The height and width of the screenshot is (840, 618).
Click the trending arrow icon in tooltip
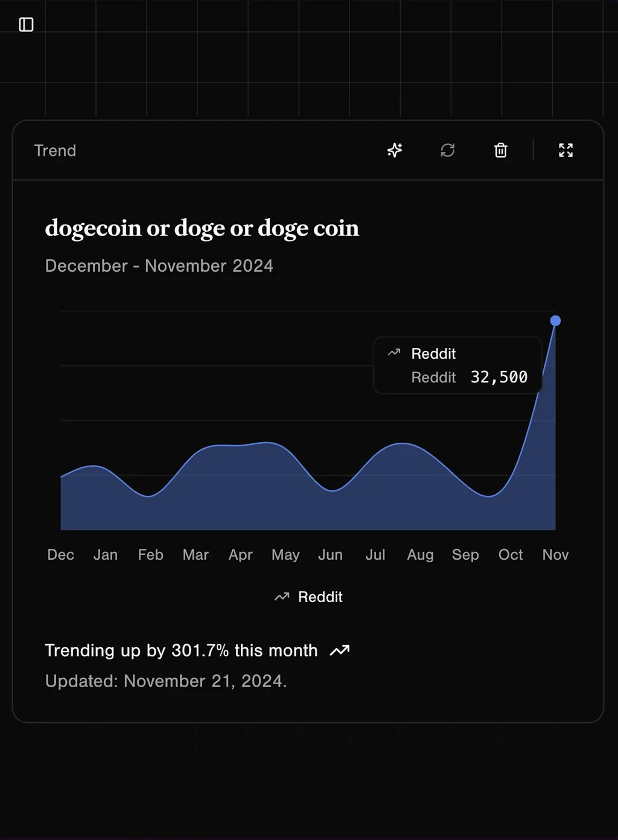click(394, 353)
